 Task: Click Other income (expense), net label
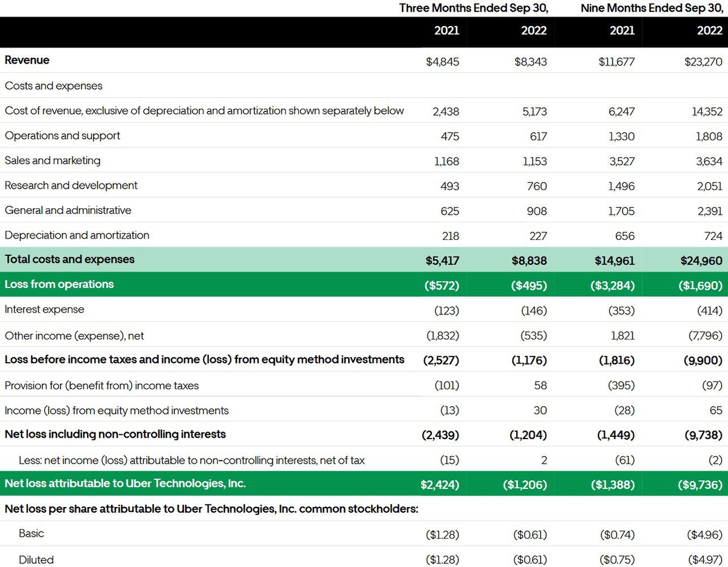74,336
